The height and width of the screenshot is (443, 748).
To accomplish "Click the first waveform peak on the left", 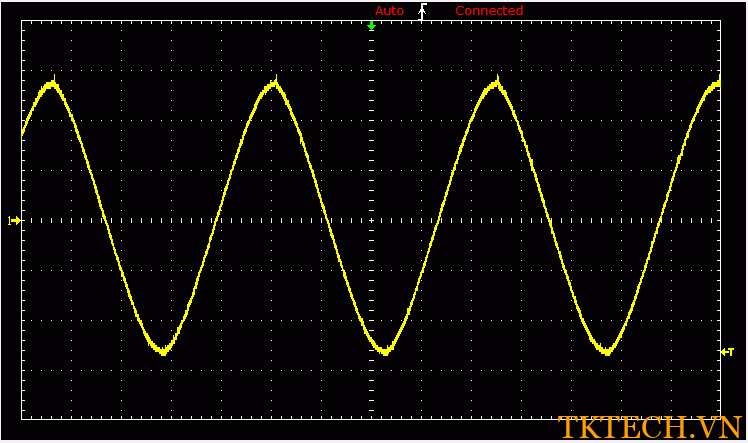I will tap(53, 85).
